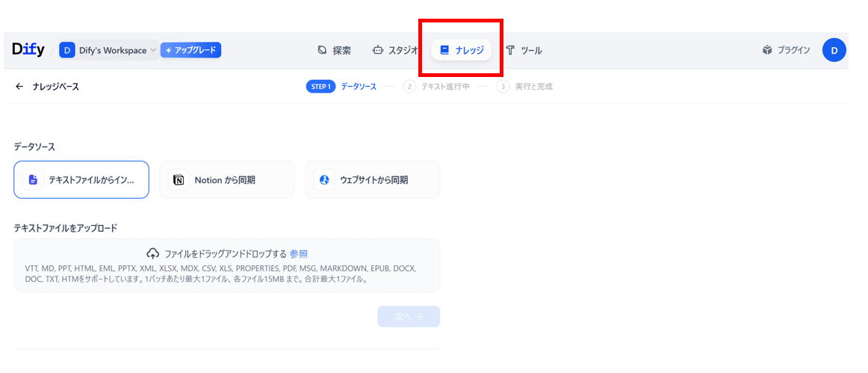This screenshot has width=868, height=373.
Task: Expand the Dify's Workspace dropdown
Action: pos(108,50)
